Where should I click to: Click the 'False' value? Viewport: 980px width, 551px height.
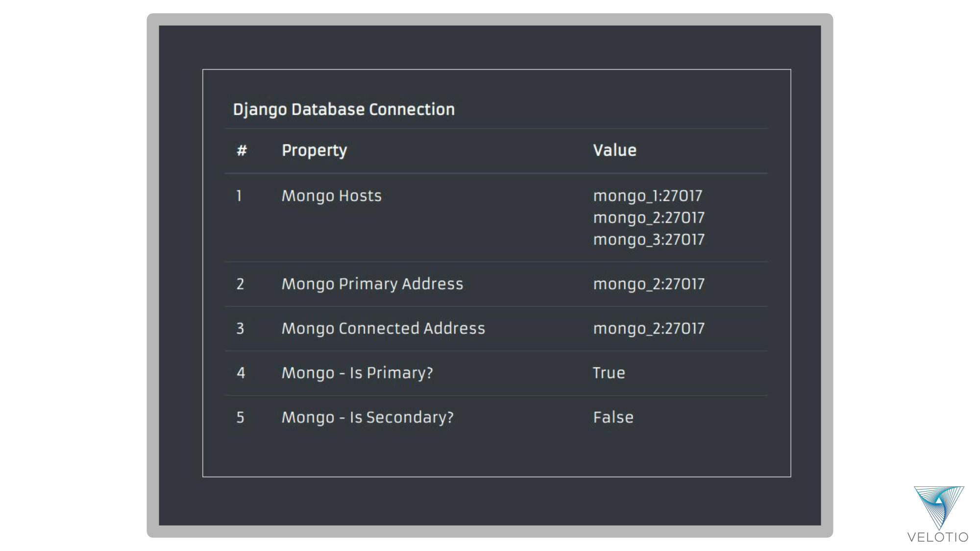click(613, 417)
